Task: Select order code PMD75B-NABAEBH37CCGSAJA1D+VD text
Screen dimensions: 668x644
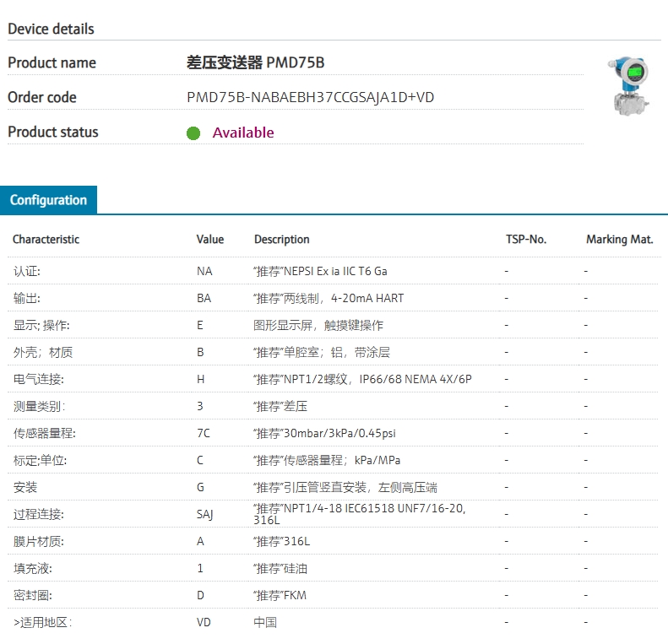Action: pyautogui.click(x=310, y=97)
